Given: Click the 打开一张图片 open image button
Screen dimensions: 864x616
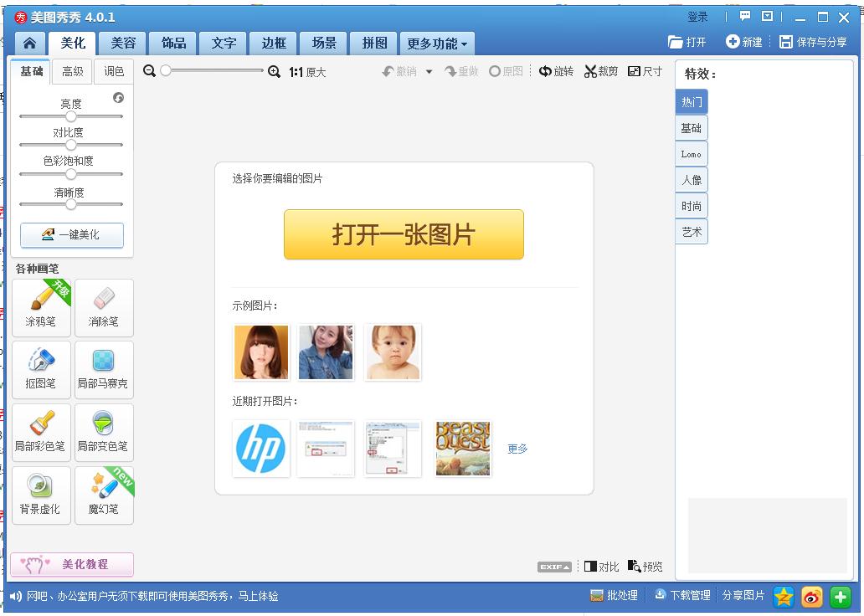Looking at the screenshot, I should click(404, 234).
